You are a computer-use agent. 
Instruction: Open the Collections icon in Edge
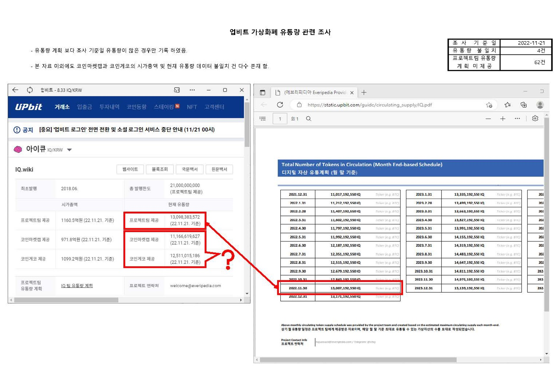(x=523, y=105)
